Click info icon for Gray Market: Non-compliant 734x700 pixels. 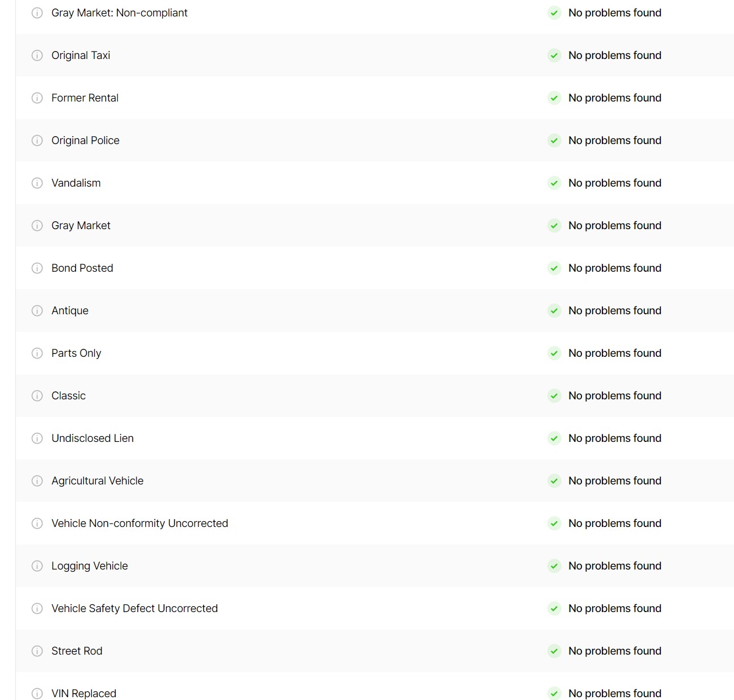tap(37, 13)
